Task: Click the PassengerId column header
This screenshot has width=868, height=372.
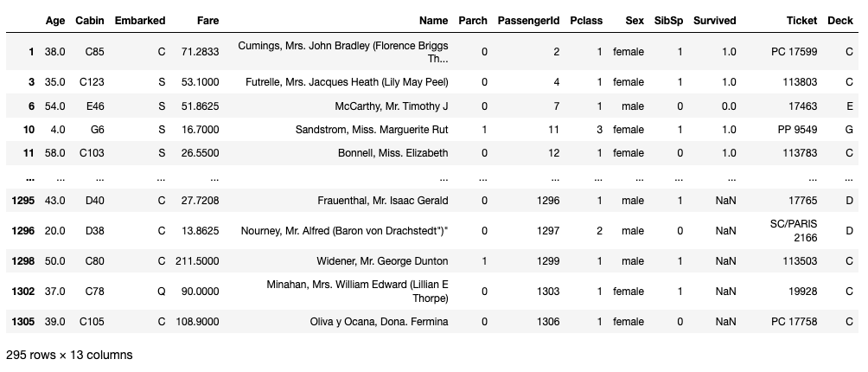Action: [x=528, y=21]
